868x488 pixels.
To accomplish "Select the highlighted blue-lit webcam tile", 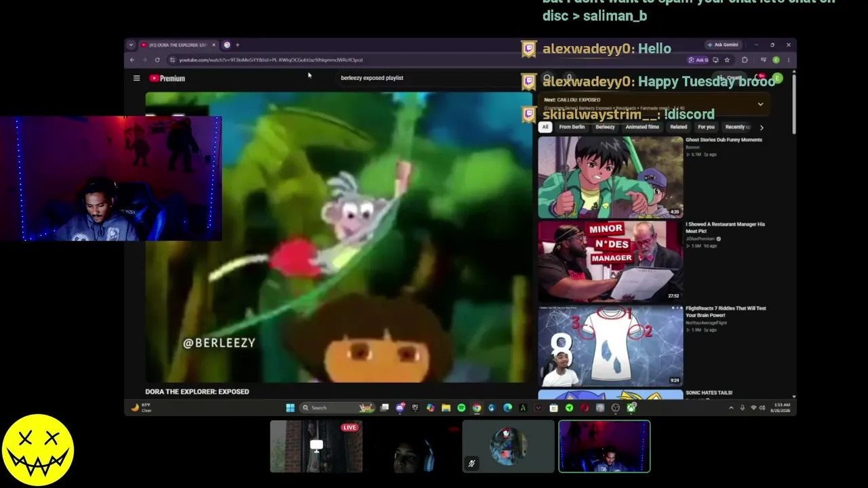I will click(604, 446).
